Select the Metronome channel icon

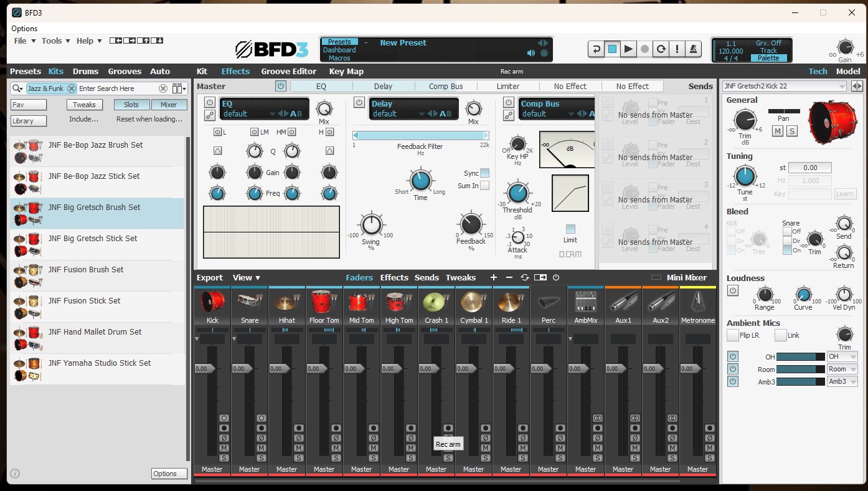(698, 303)
